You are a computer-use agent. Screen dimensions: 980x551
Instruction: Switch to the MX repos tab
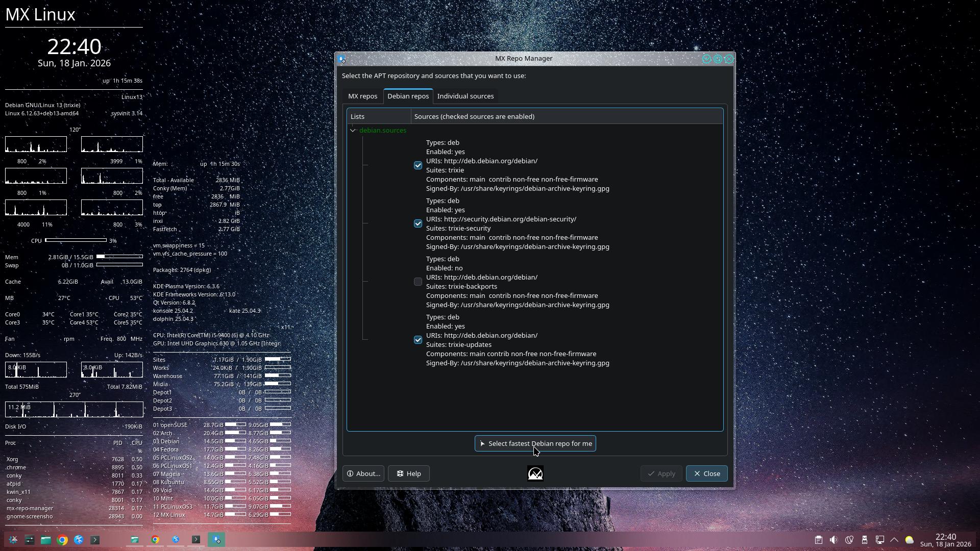pos(362,96)
